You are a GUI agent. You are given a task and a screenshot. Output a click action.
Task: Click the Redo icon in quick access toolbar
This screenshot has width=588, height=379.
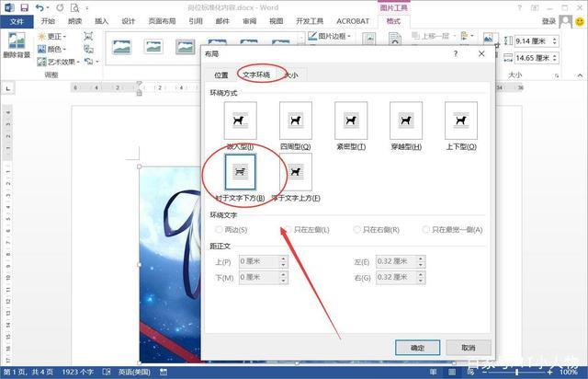[x=60, y=7]
